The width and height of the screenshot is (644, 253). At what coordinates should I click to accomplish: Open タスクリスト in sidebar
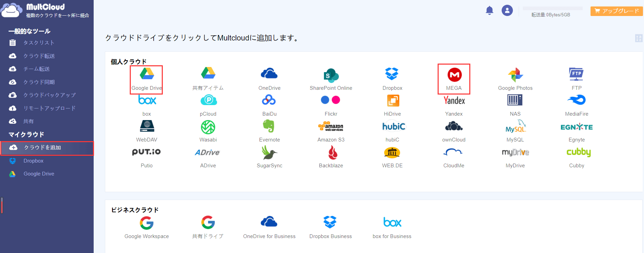coord(38,43)
